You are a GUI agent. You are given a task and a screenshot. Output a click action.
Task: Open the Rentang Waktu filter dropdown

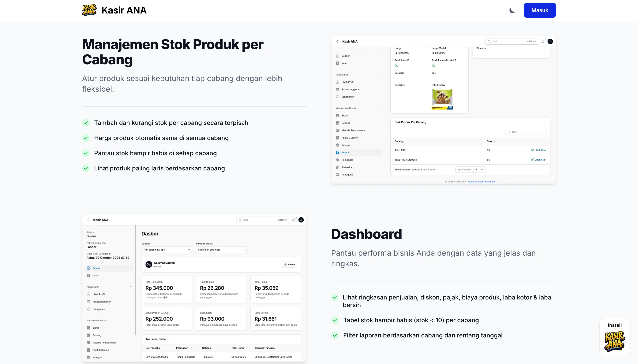[221, 250]
